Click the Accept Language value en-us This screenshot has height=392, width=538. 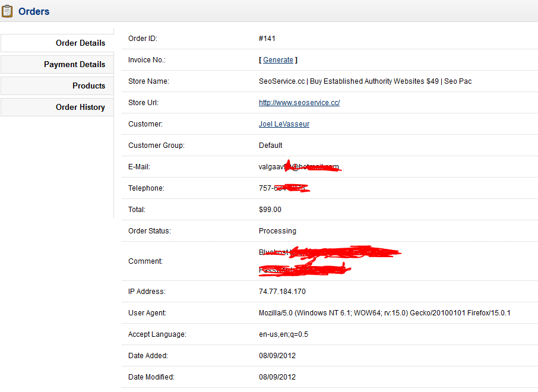[x=283, y=334]
